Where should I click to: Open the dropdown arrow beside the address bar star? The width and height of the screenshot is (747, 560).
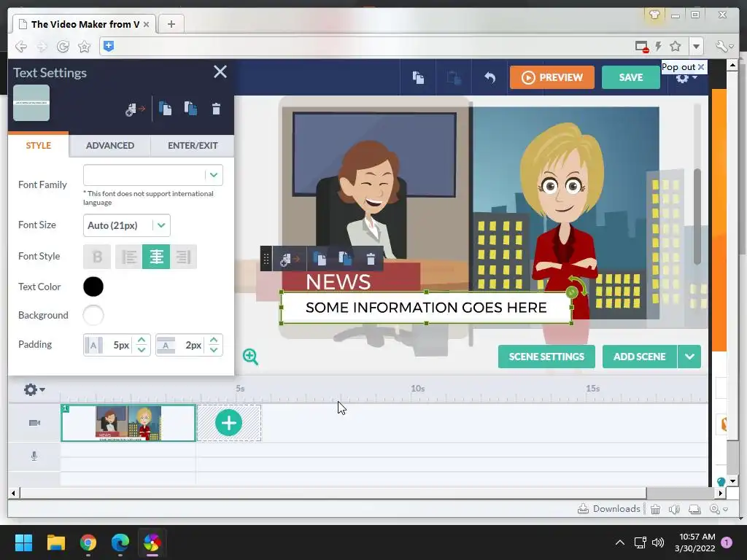point(696,46)
